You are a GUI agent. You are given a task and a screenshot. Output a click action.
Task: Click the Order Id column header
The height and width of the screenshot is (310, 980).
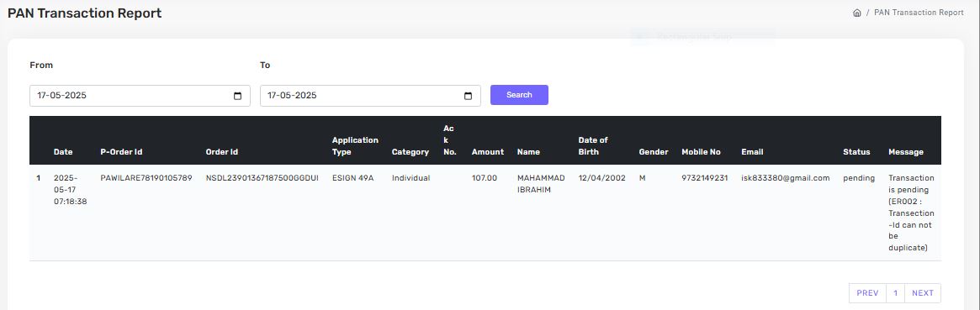coord(222,151)
